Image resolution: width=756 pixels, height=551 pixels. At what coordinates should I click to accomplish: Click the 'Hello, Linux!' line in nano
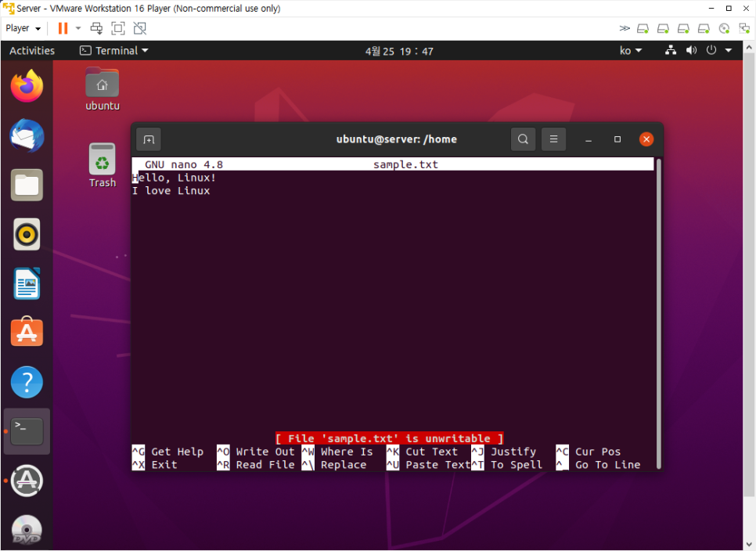pyautogui.click(x=174, y=178)
